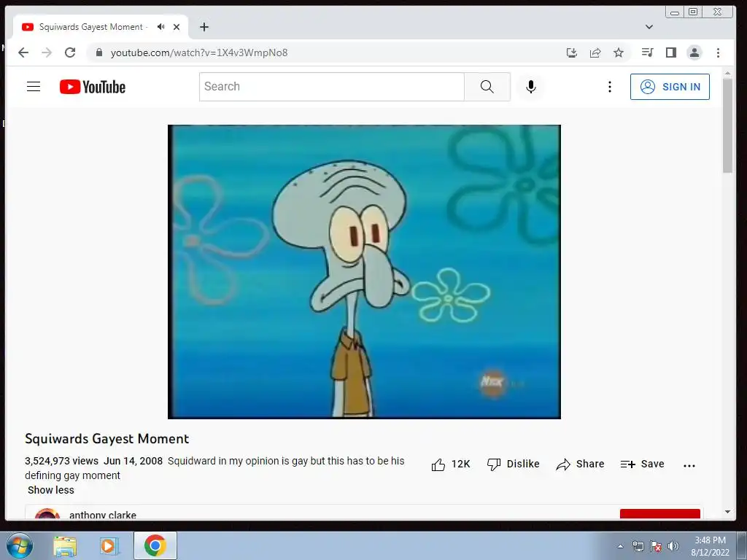Click the scrollbar down arrow
Viewport: 747px width, 560px height.
click(x=727, y=512)
